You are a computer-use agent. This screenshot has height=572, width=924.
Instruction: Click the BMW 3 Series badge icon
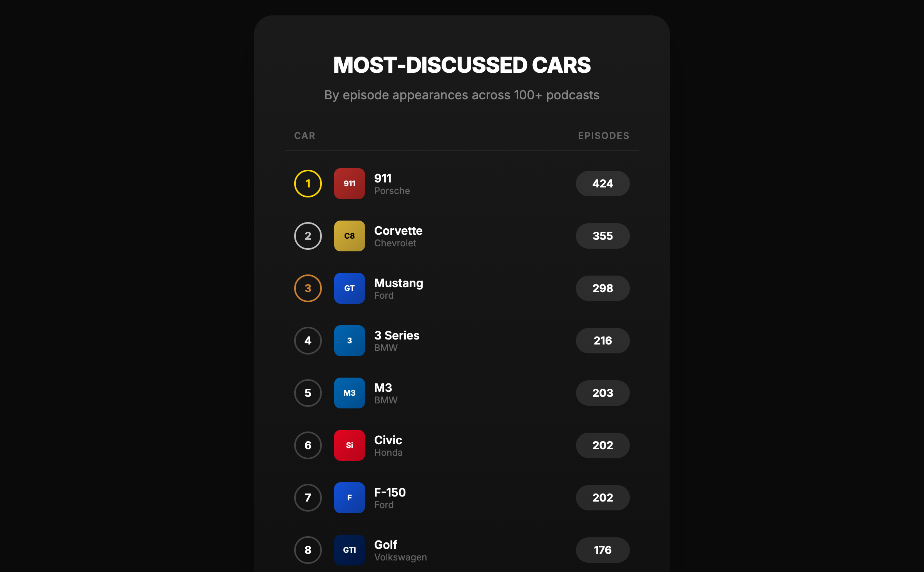tap(349, 341)
